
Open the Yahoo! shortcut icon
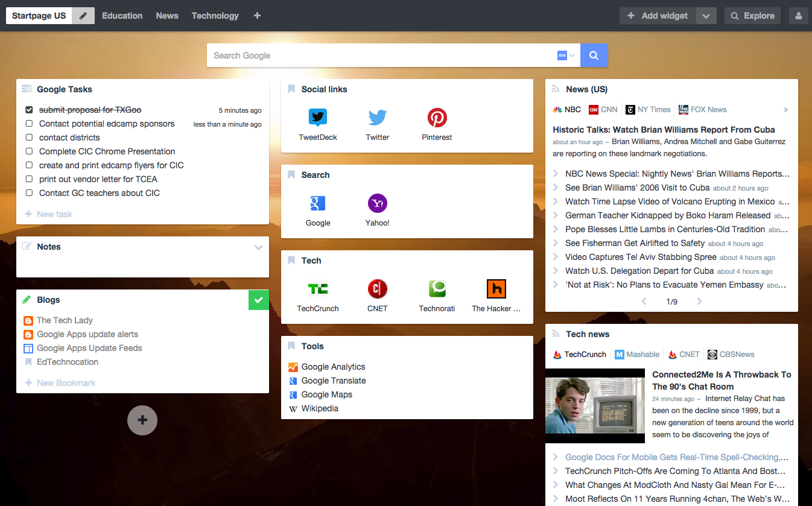tap(377, 203)
